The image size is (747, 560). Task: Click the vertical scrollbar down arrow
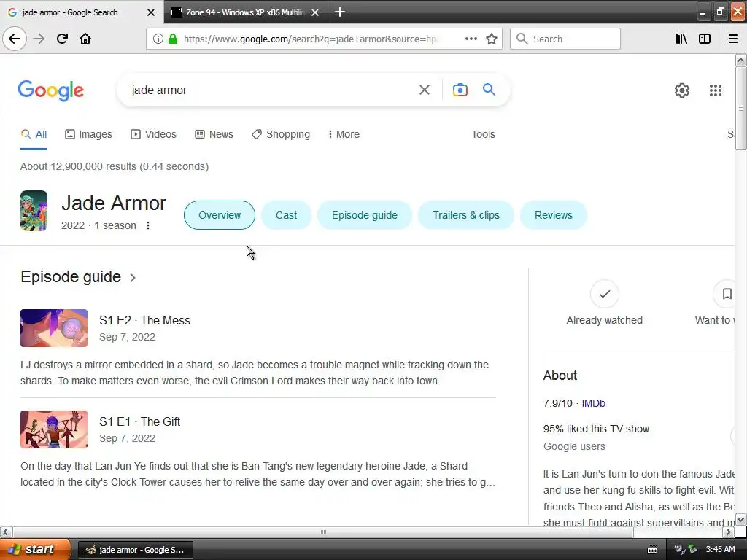(740, 519)
